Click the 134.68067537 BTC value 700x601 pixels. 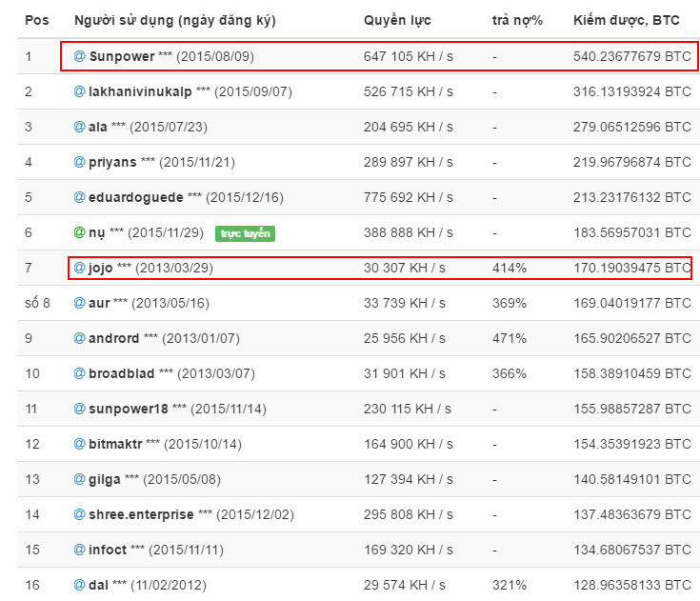pos(632,551)
